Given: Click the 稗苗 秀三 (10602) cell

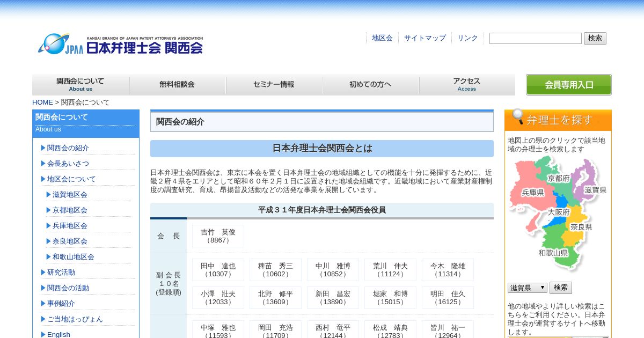Looking at the screenshot, I should (275, 270).
